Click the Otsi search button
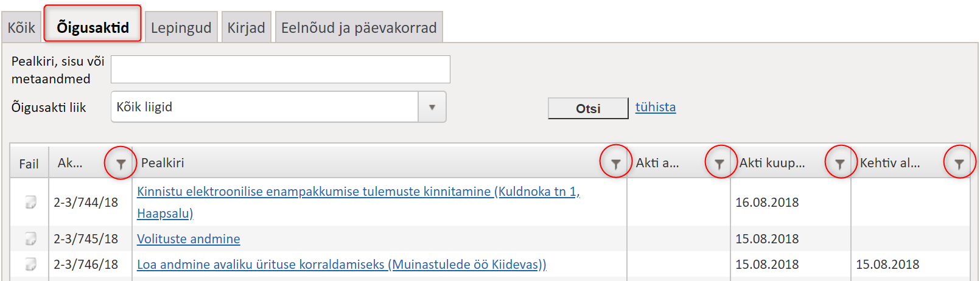 click(588, 108)
